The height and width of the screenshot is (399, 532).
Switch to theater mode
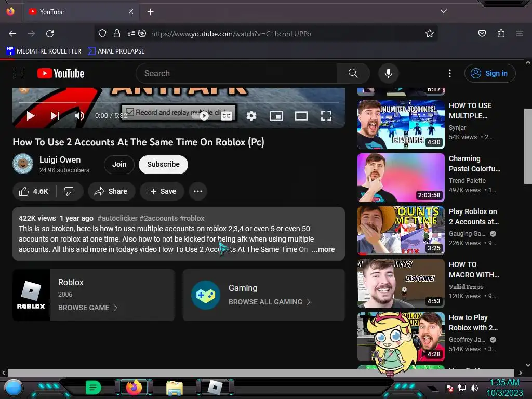coord(301,116)
